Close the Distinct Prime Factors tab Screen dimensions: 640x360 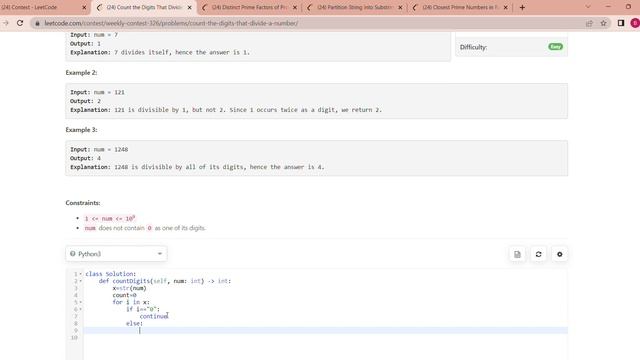[x=295, y=7]
